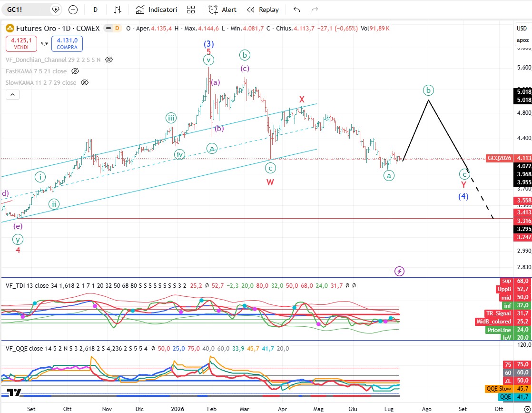Click the blue (3) wave label at the peak
The width and height of the screenshot is (532, 413).
(209, 44)
